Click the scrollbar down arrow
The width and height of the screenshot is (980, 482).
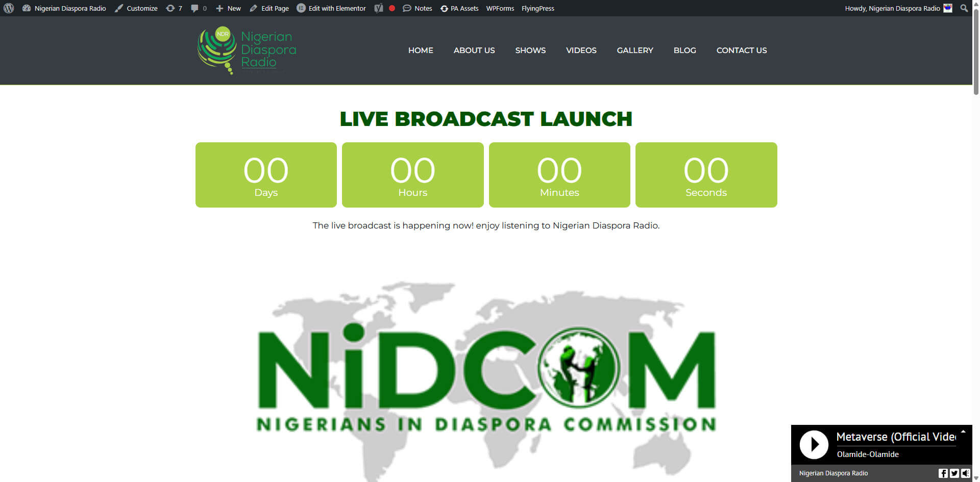976,478
